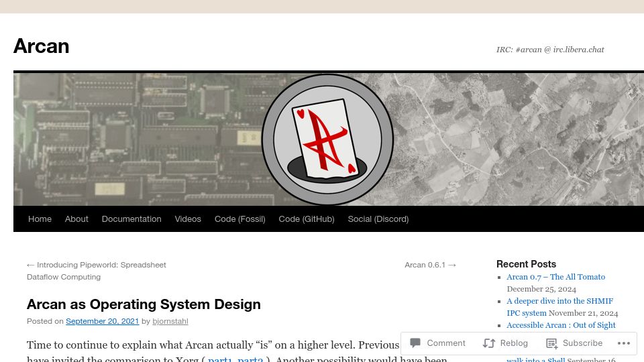This screenshot has width=644, height=362.
Task: Click the Reblog button label
Action: click(514, 343)
